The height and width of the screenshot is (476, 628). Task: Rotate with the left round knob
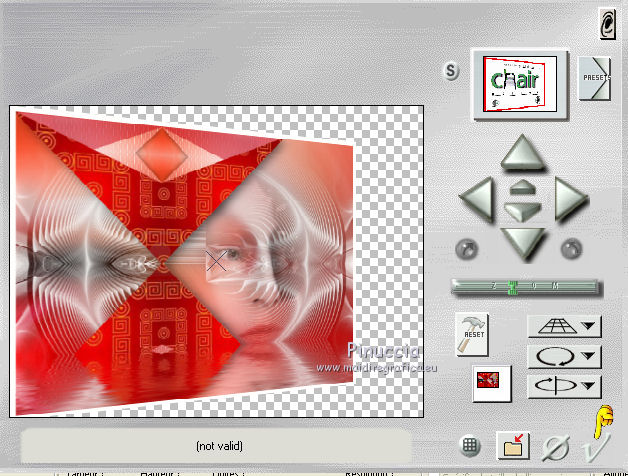[x=467, y=249]
